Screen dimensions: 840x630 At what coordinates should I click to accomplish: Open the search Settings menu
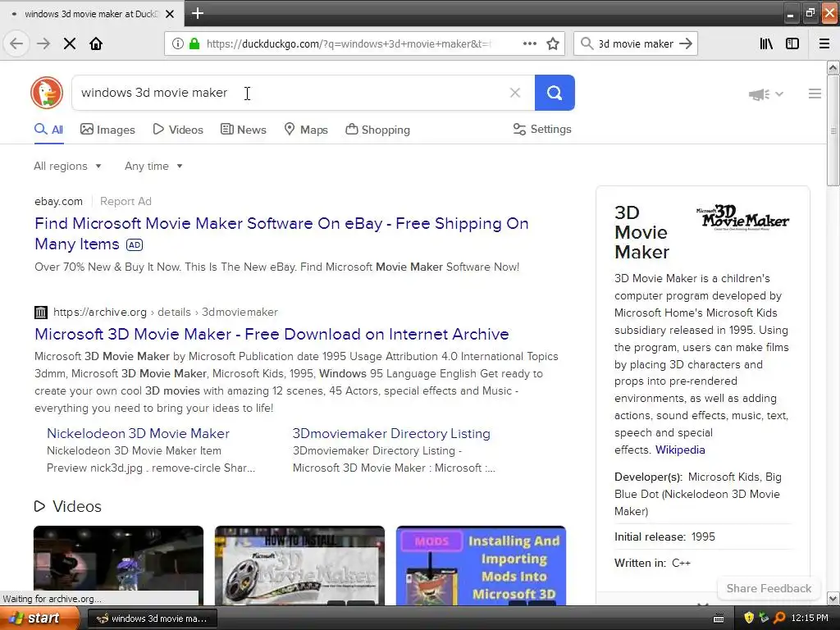click(x=542, y=129)
